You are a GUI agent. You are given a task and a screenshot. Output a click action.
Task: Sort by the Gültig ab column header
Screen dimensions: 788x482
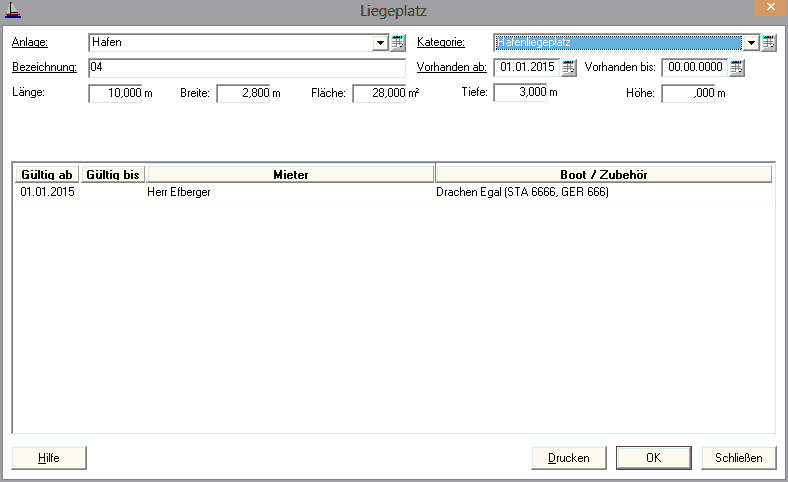coord(46,174)
